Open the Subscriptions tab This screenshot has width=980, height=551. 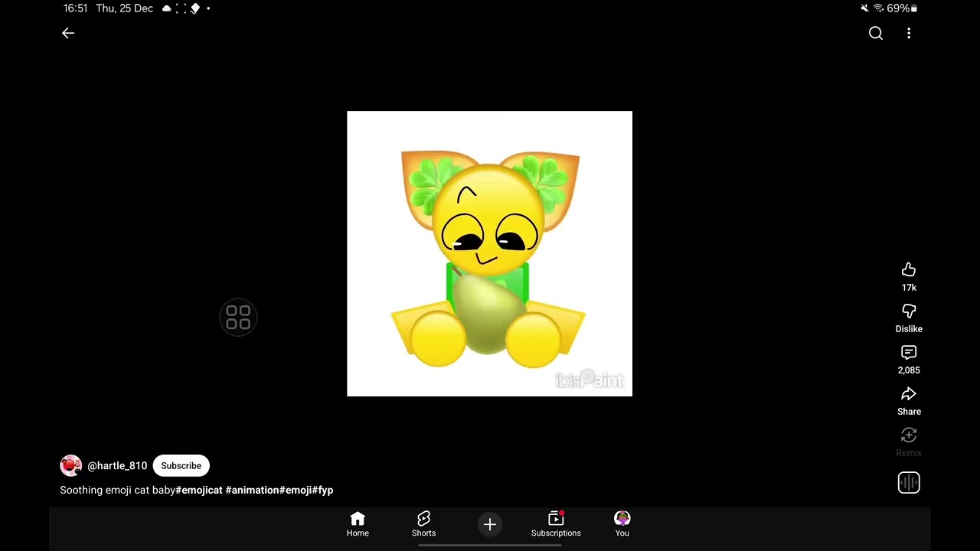point(556,524)
